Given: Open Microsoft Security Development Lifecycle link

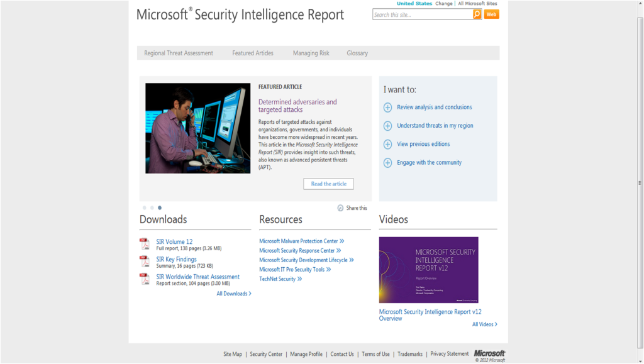Looking at the screenshot, I should 306,260.
